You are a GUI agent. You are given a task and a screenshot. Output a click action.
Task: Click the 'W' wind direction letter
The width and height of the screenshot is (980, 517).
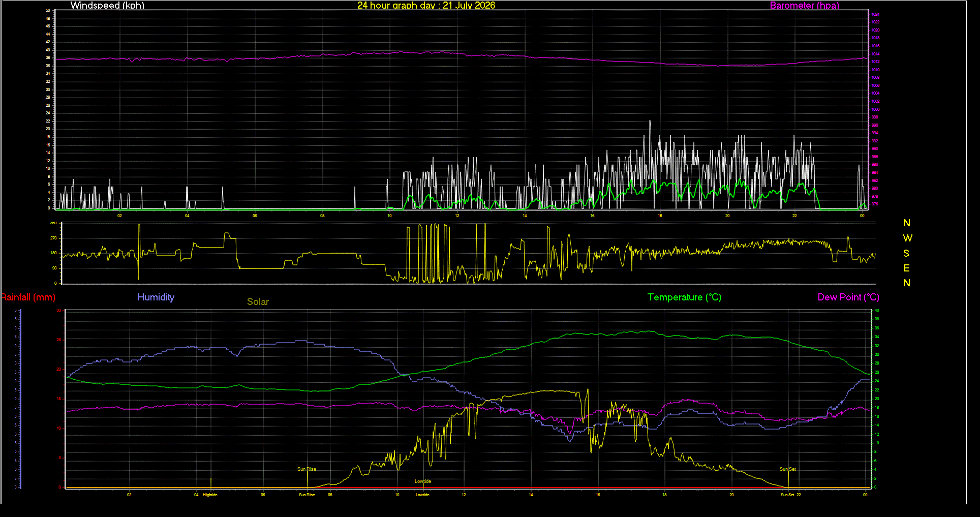click(907, 238)
